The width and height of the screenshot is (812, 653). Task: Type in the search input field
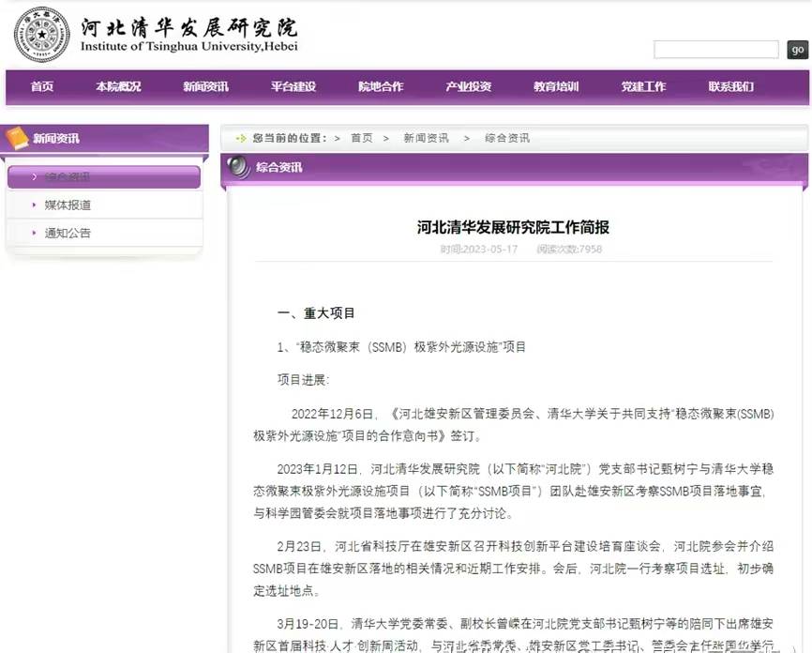pos(715,50)
